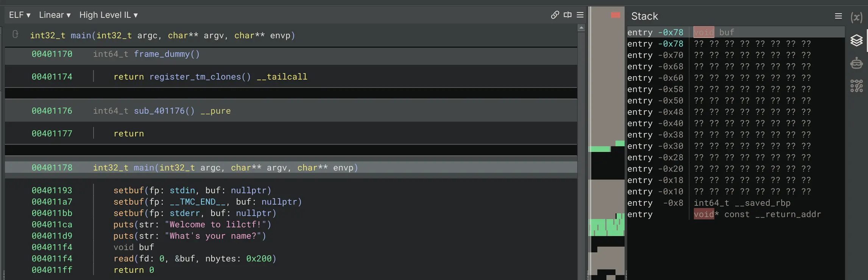Open the Stack panel hamburger menu
The image size is (868, 280).
pos(838,16)
